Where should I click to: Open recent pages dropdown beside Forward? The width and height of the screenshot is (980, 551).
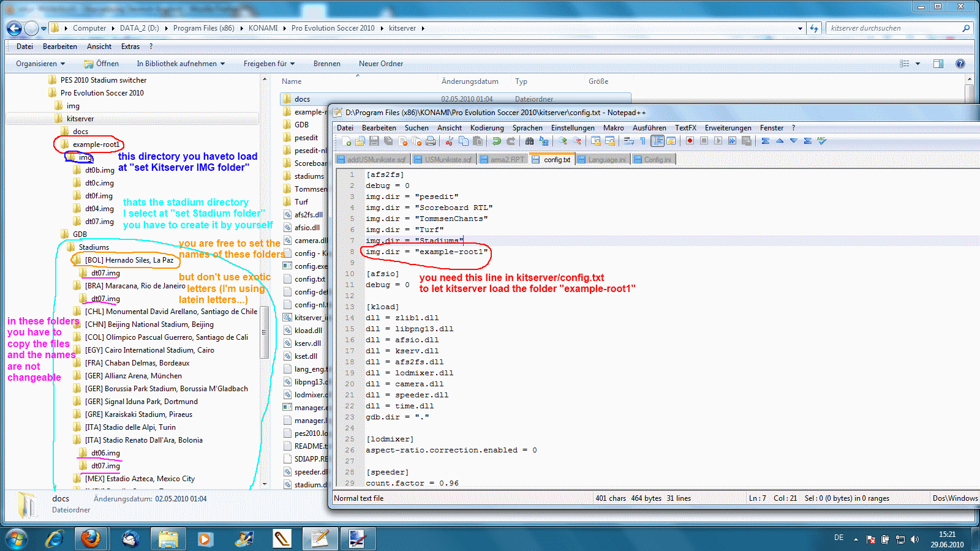coord(43,28)
